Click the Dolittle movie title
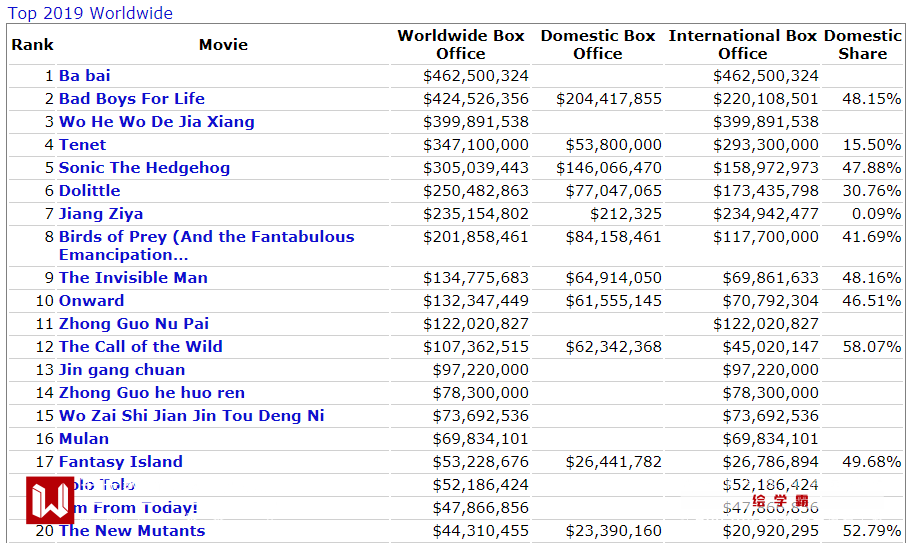 89,191
